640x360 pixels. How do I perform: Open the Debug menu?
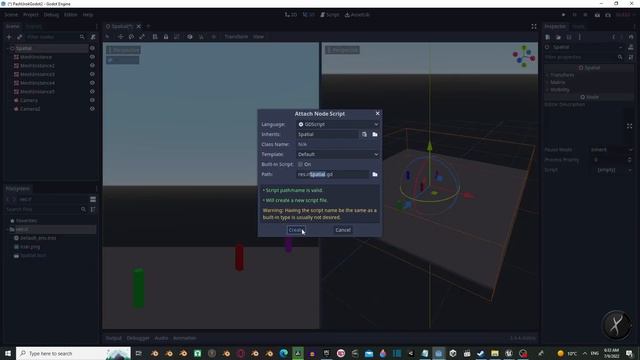click(x=51, y=15)
